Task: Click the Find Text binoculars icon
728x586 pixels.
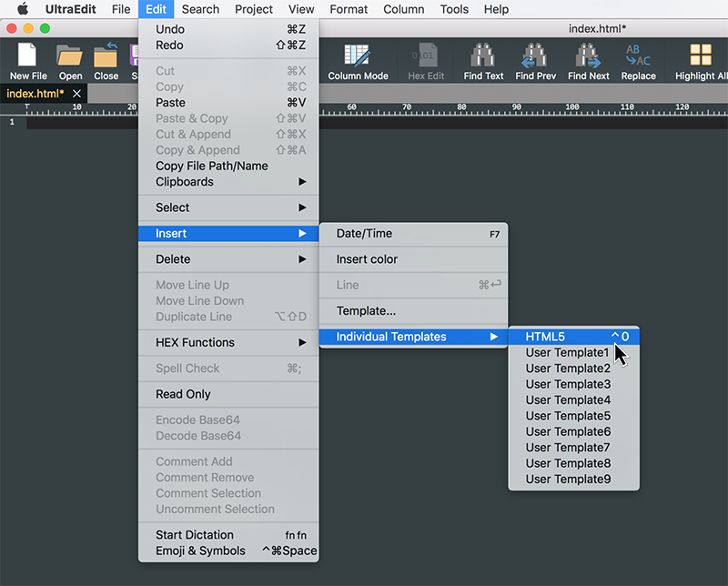Action: coord(483,61)
